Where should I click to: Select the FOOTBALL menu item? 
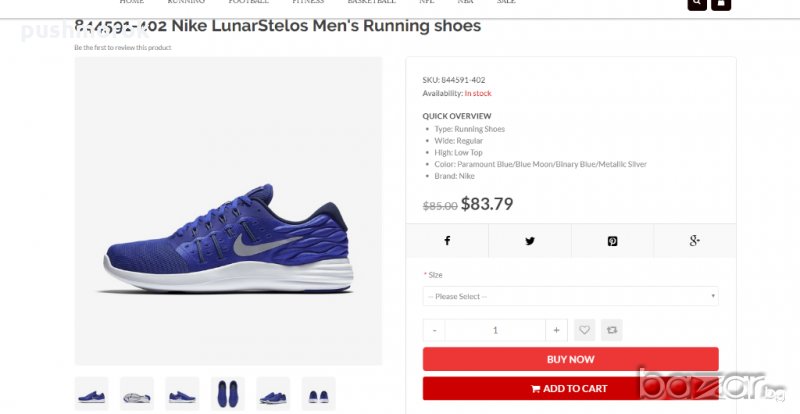pos(248,3)
